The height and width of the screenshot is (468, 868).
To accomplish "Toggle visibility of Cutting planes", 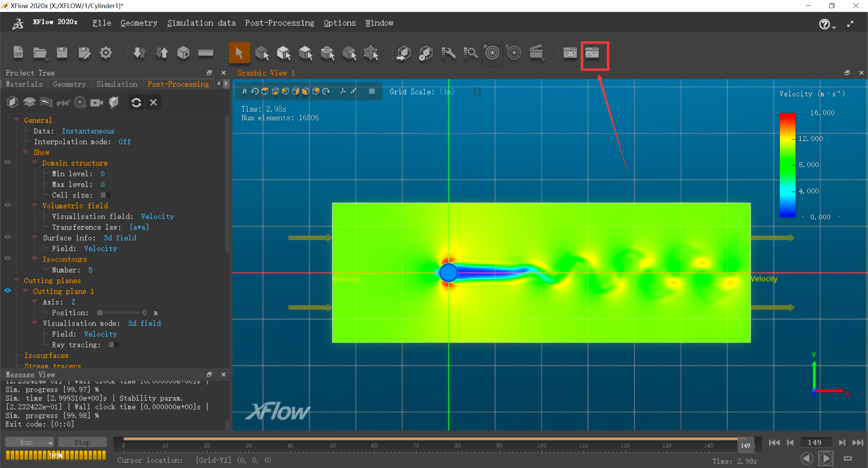I will (7, 290).
